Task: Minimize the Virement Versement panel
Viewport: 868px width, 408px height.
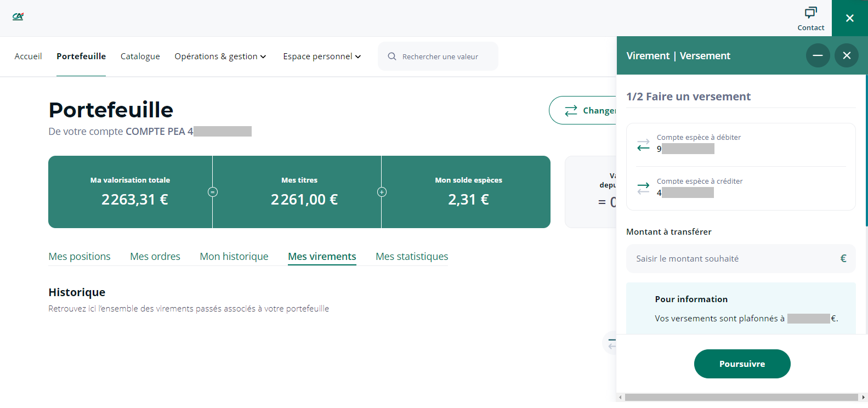Action: click(x=818, y=55)
